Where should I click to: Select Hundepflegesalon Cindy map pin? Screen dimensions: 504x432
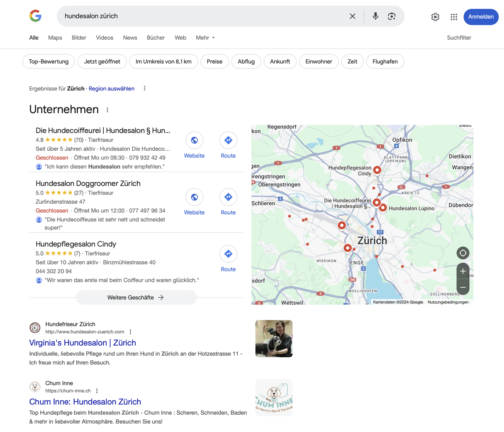point(377,170)
